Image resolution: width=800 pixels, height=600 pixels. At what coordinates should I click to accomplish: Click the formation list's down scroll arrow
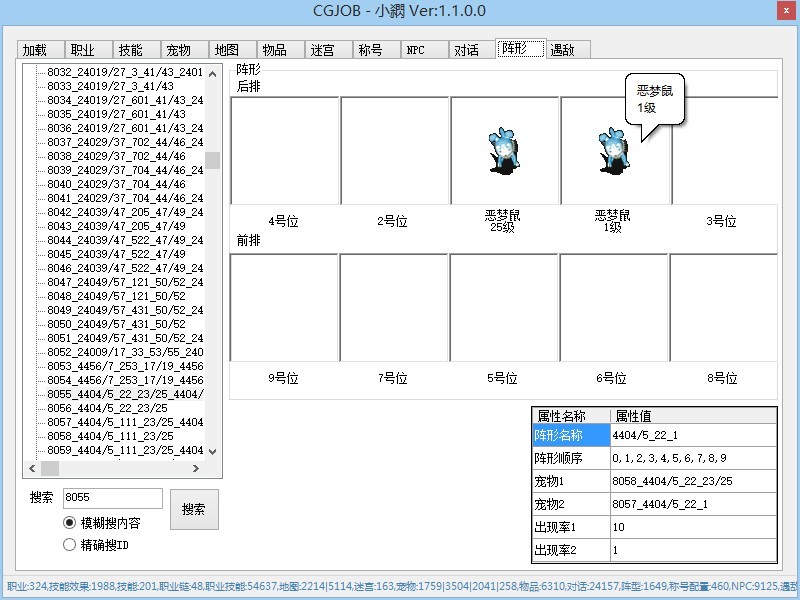pos(213,452)
